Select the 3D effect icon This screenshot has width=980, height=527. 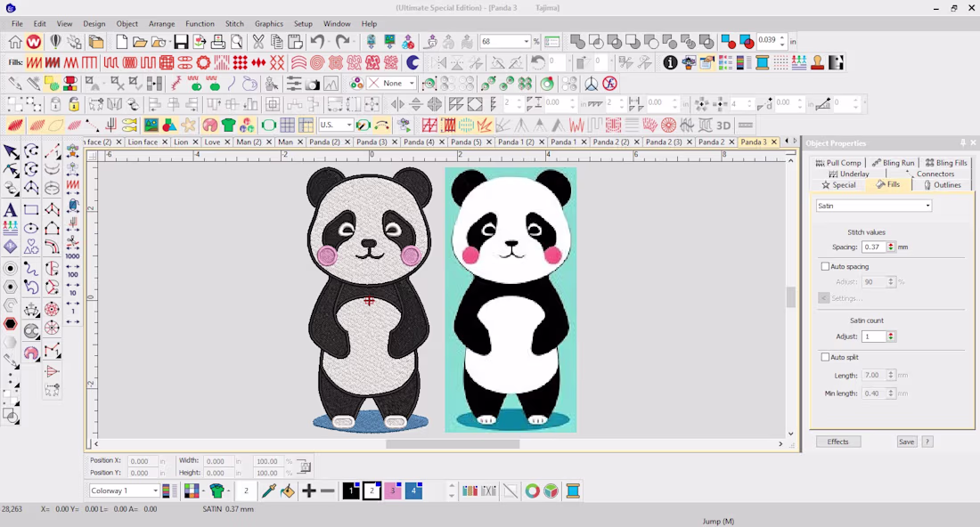click(x=723, y=126)
